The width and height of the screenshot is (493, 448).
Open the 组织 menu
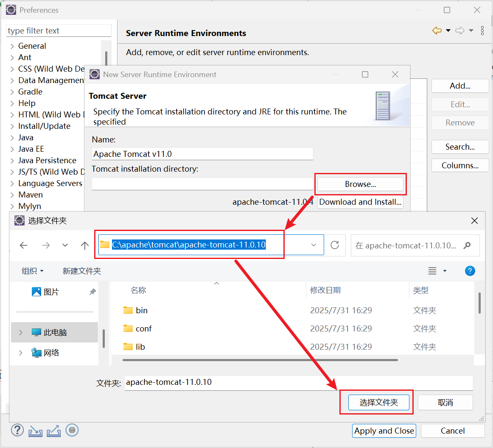(32, 271)
